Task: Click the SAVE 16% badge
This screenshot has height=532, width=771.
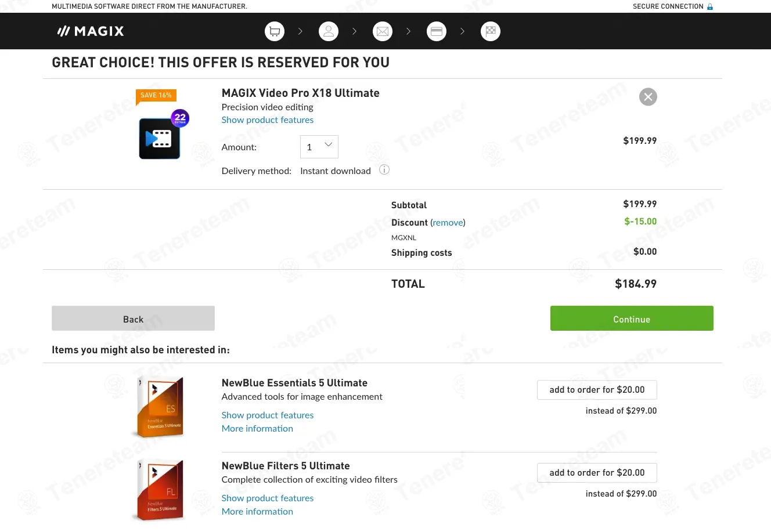Action: (156, 96)
